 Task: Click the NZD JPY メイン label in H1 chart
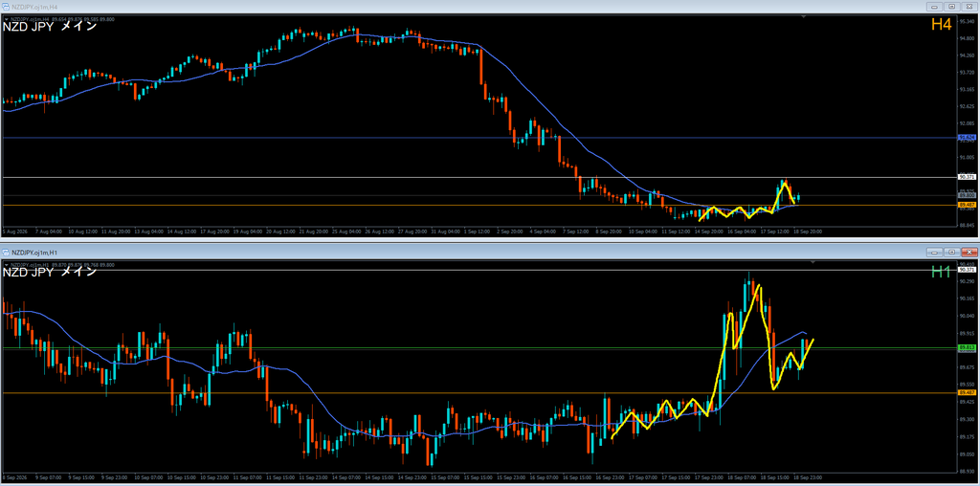point(50,273)
